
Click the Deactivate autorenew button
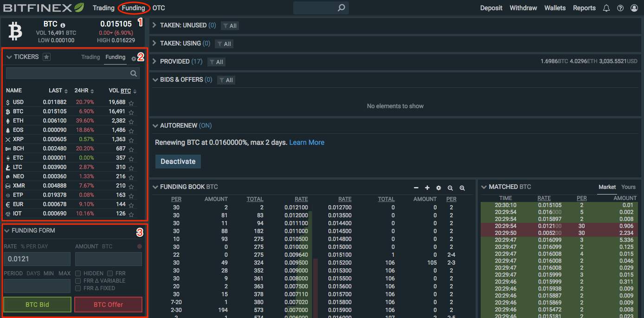pos(178,162)
